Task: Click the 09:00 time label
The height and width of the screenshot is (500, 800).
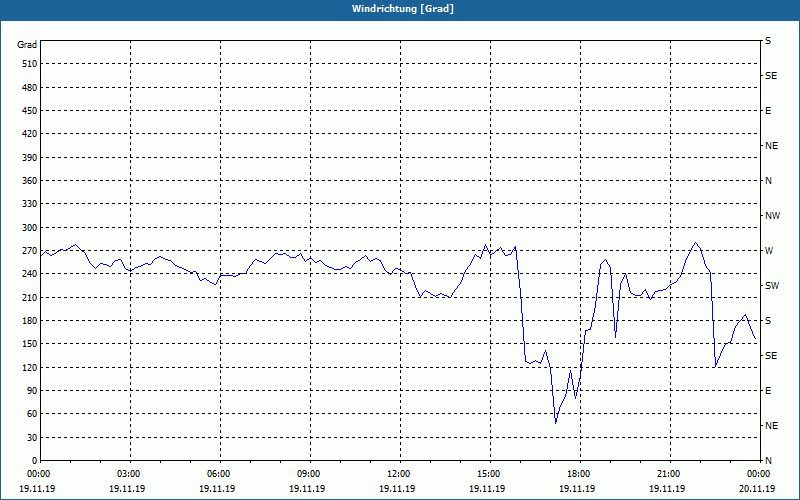Action: (x=310, y=474)
